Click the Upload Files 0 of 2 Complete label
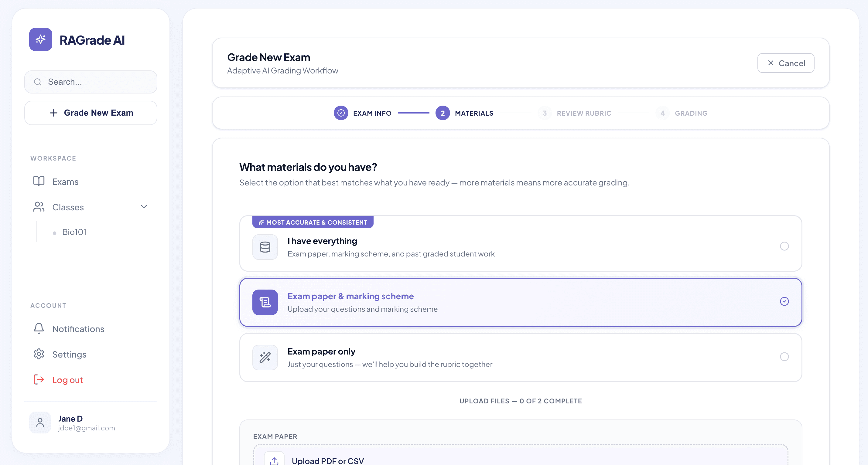 [521, 401]
